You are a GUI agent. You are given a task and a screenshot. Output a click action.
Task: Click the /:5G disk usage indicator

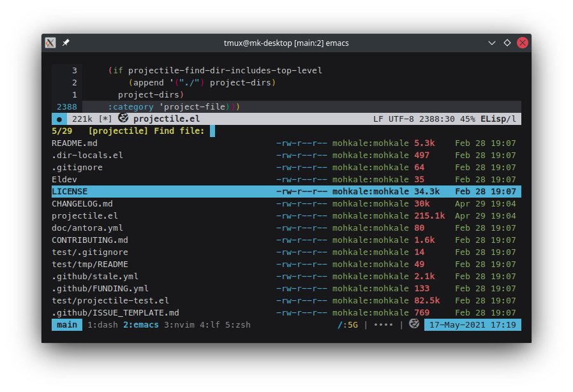348,325
